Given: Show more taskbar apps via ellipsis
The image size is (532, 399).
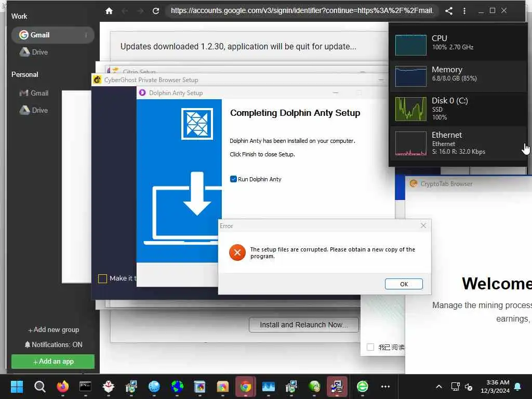Looking at the screenshot, I should [385, 387].
